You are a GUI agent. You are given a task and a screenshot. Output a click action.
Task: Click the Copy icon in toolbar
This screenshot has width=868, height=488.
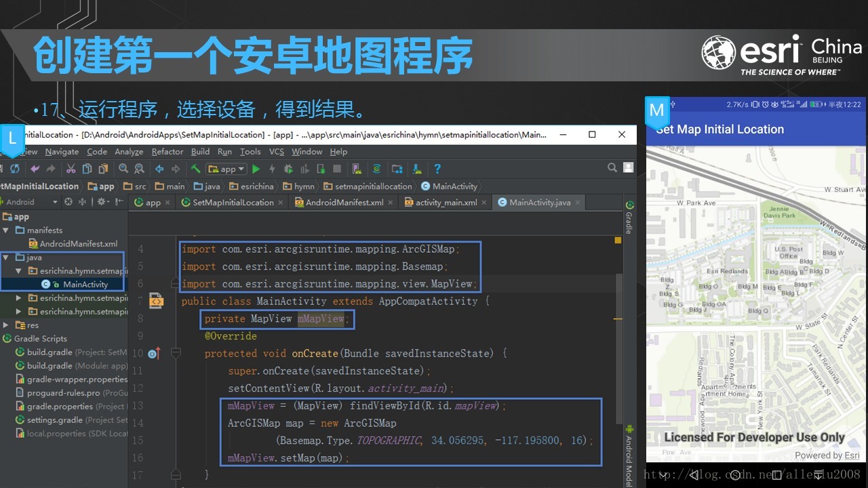(87, 169)
